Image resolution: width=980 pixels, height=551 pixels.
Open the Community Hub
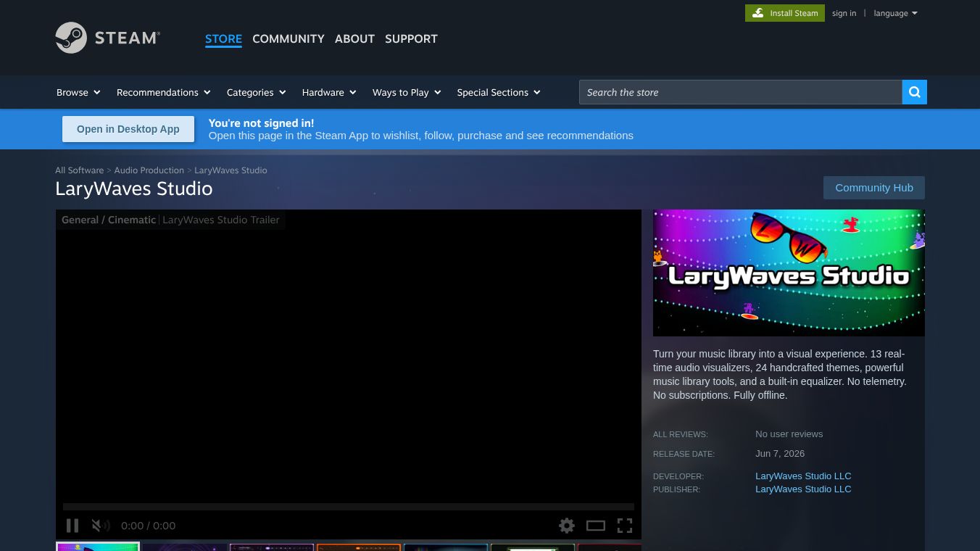click(874, 188)
